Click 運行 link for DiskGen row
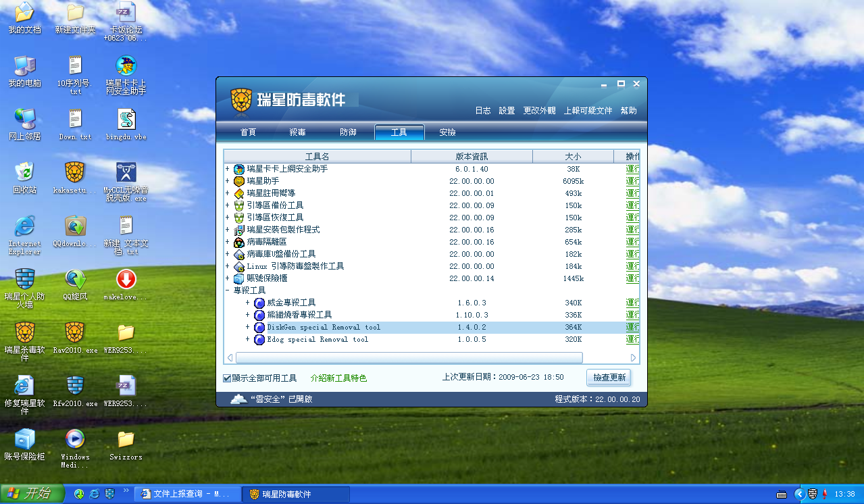The width and height of the screenshot is (864, 504). click(632, 327)
